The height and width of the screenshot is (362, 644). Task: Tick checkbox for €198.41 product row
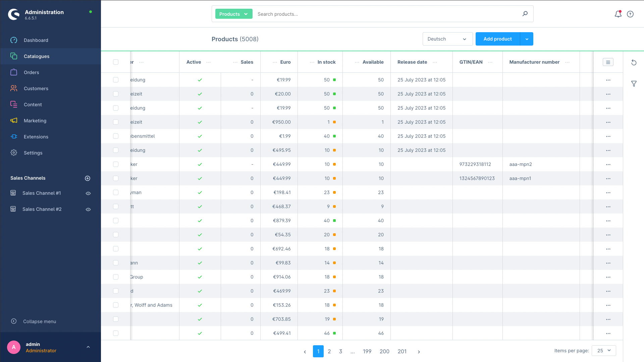(116, 192)
